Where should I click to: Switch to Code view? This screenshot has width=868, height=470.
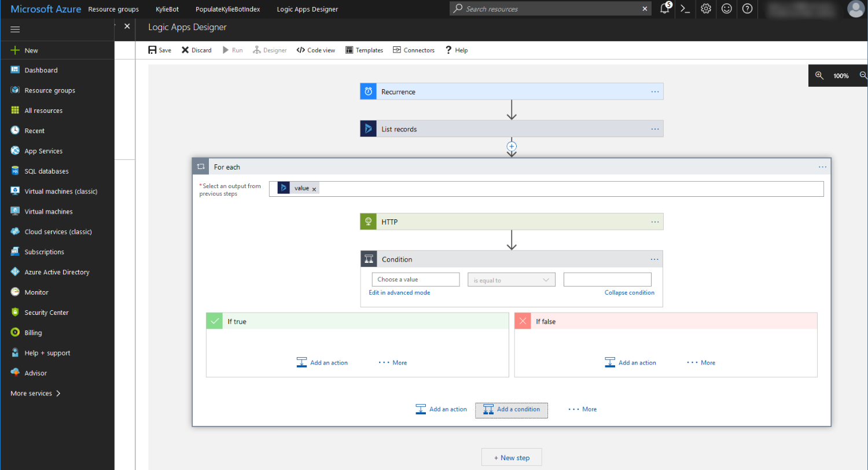click(316, 50)
